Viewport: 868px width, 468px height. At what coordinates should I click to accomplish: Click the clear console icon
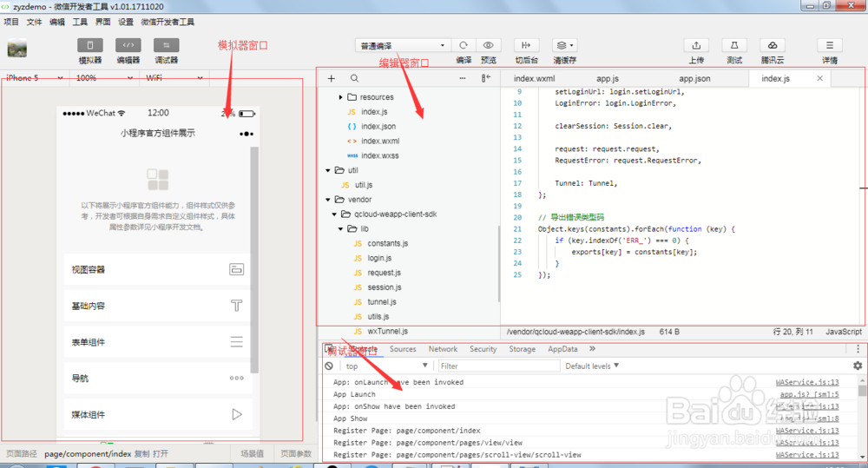329,366
